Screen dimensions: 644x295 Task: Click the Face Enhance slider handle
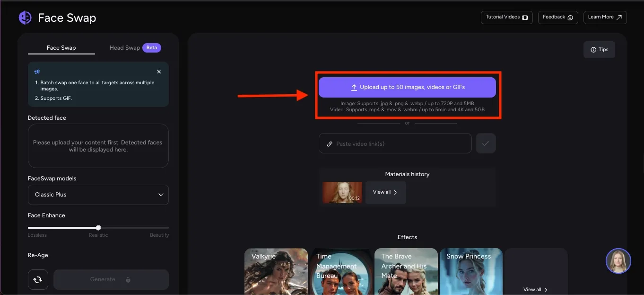pos(98,228)
